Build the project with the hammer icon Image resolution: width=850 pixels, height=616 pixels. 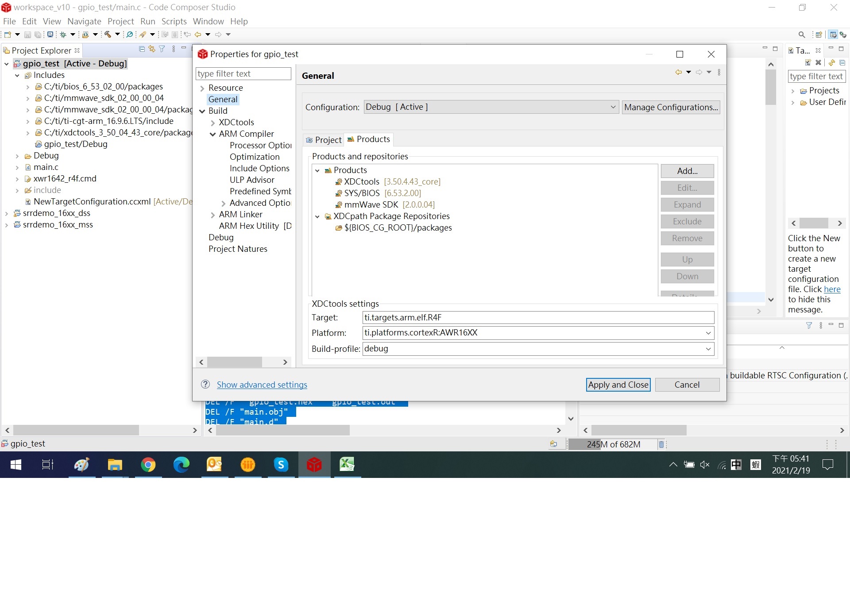point(108,35)
